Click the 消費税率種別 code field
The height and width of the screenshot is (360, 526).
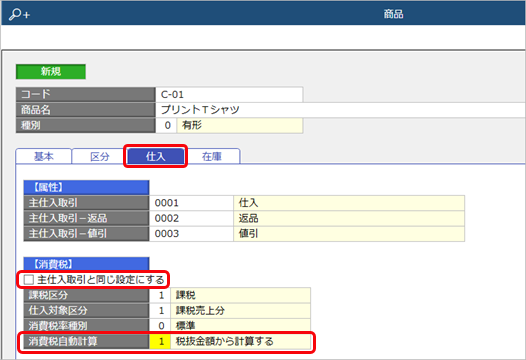160,325
